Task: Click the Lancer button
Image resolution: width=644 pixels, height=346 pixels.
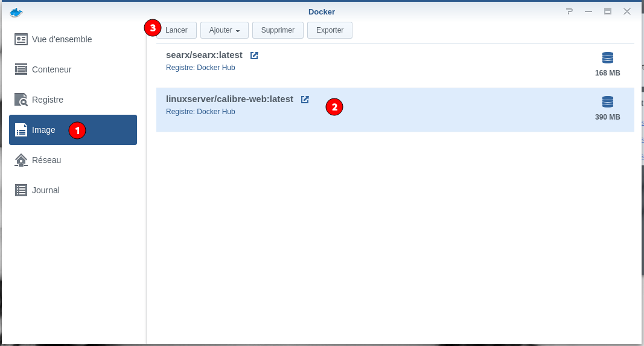Action: (x=176, y=30)
